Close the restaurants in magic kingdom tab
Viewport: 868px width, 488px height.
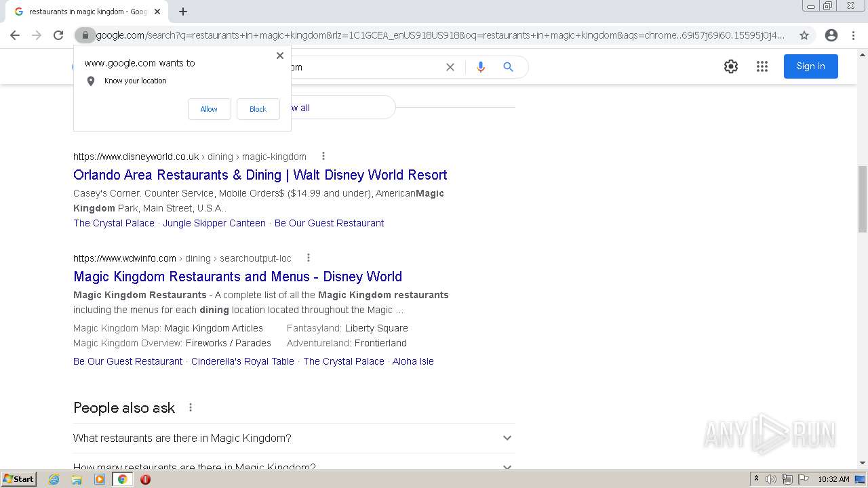(157, 12)
